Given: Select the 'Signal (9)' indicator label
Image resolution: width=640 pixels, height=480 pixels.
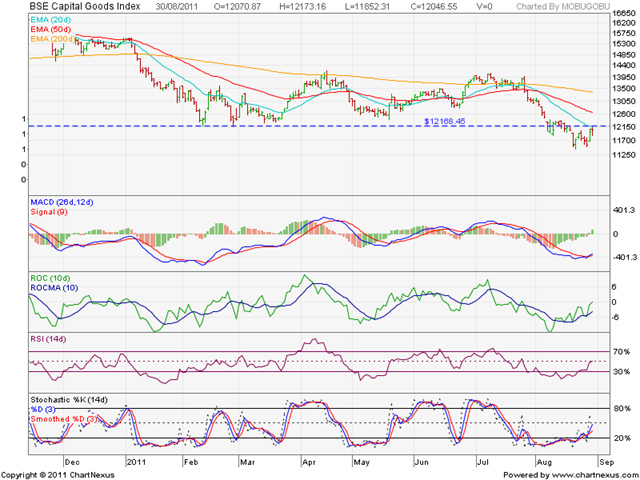Looking at the screenshot, I should tap(49, 212).
